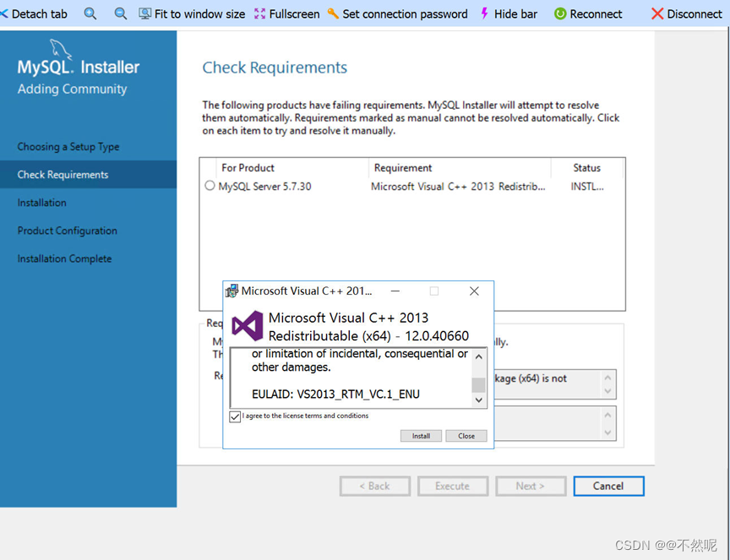
Task: Click up arrow beside 'kage (x64) is not' text
Action: point(607,378)
